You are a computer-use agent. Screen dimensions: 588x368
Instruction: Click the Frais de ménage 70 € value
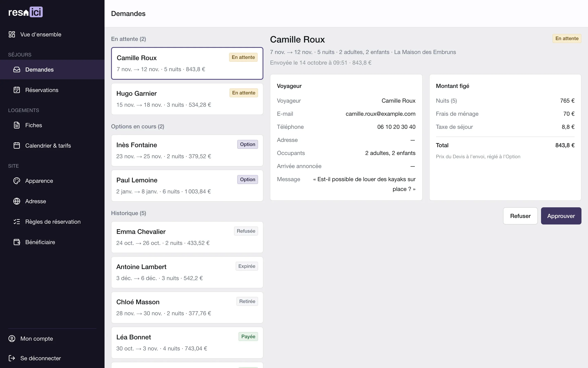click(569, 114)
